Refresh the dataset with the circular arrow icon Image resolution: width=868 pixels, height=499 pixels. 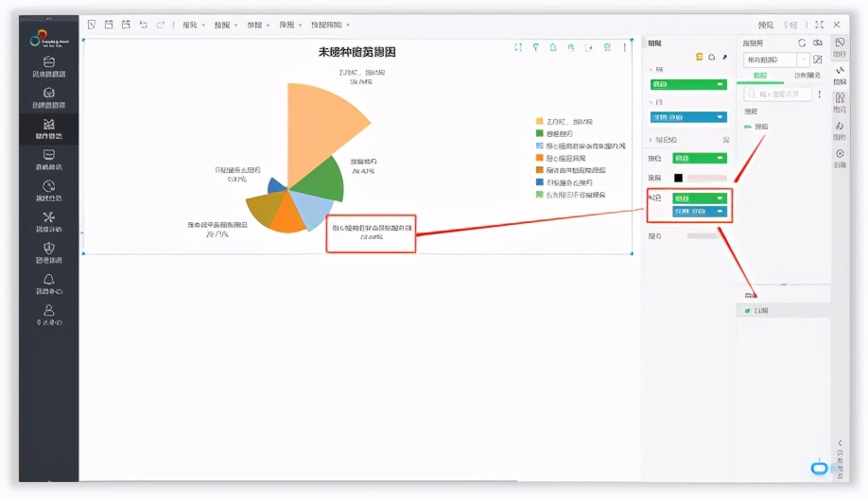(x=802, y=43)
